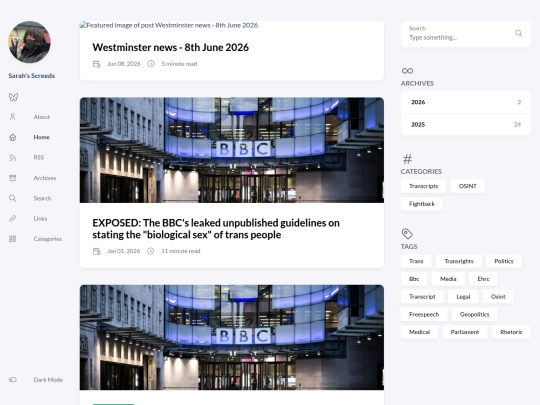
Task: Select the Freespeech tag
Action: [424, 314]
